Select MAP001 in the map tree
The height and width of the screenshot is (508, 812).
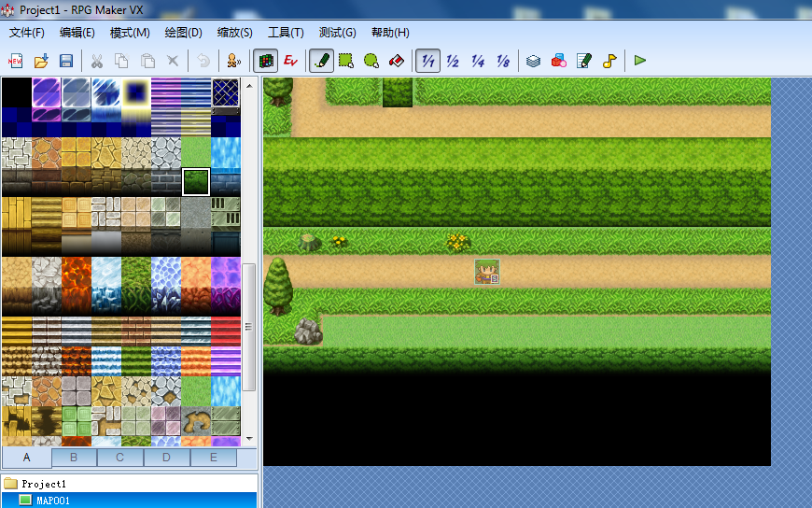coord(52,501)
